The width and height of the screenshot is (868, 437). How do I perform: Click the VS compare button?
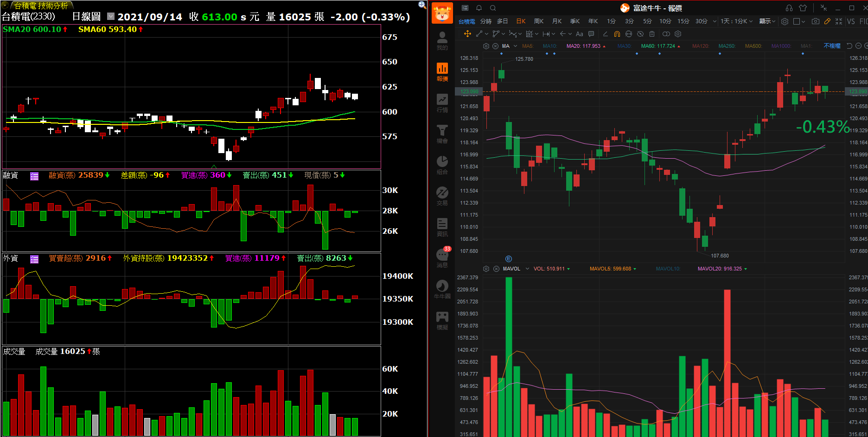tap(851, 21)
